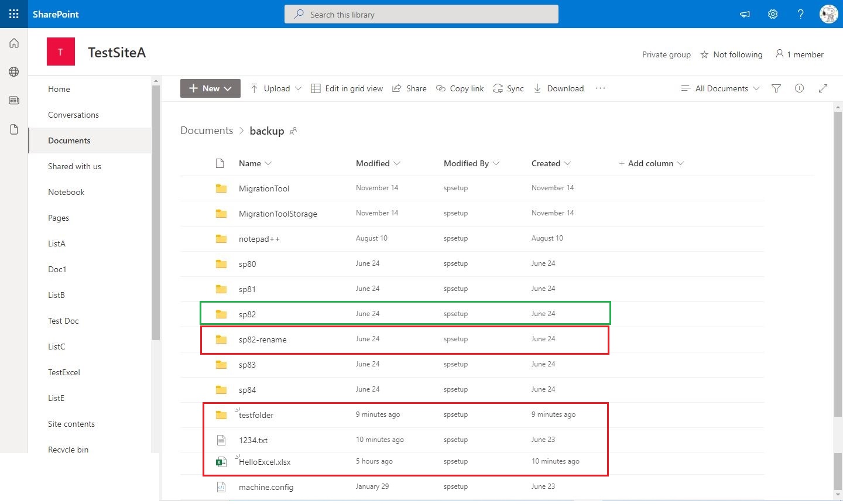The width and height of the screenshot is (843, 504).
Task: Click the Sync toolbar button
Action: coord(508,88)
